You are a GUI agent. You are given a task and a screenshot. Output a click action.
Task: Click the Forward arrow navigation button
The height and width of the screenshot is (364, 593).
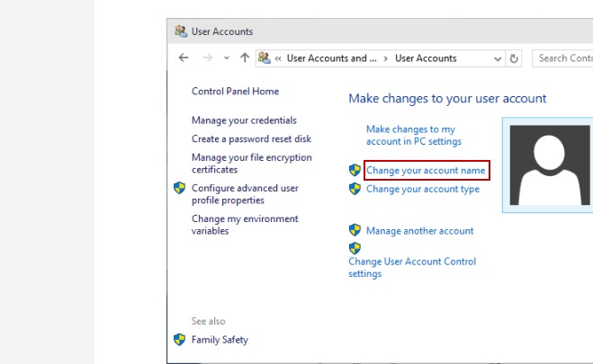[x=207, y=58]
